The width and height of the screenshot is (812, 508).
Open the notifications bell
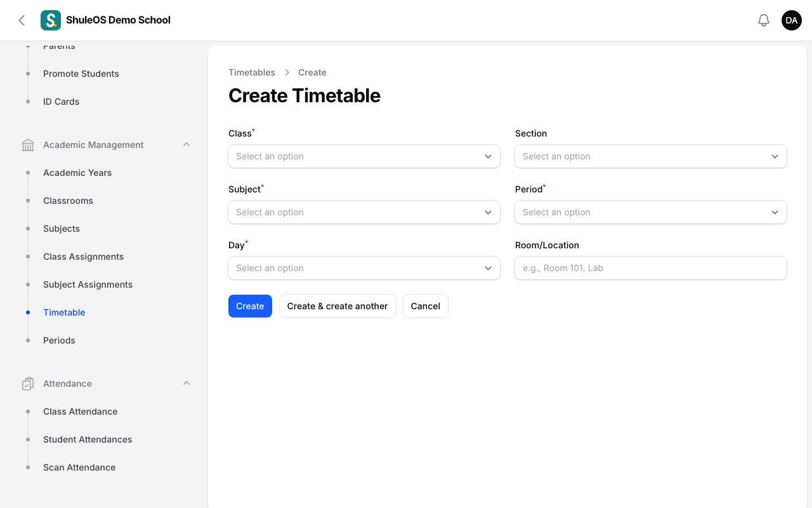tap(764, 20)
